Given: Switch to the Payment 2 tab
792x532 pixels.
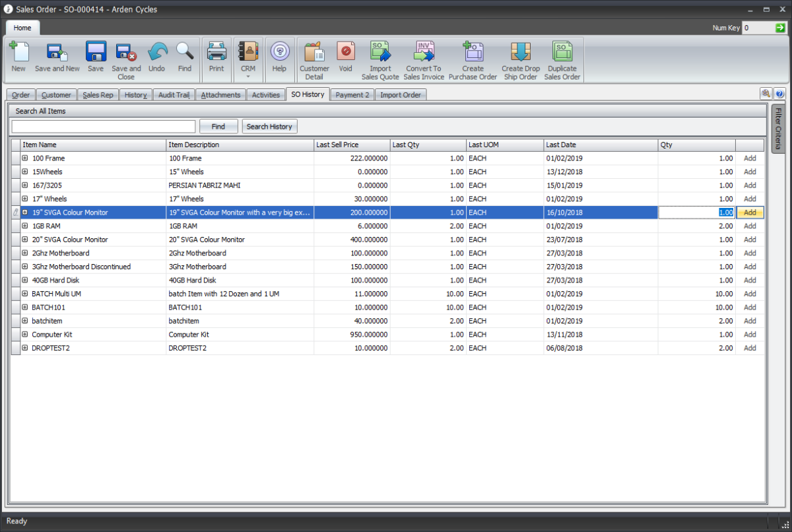Looking at the screenshot, I should click(x=352, y=94).
